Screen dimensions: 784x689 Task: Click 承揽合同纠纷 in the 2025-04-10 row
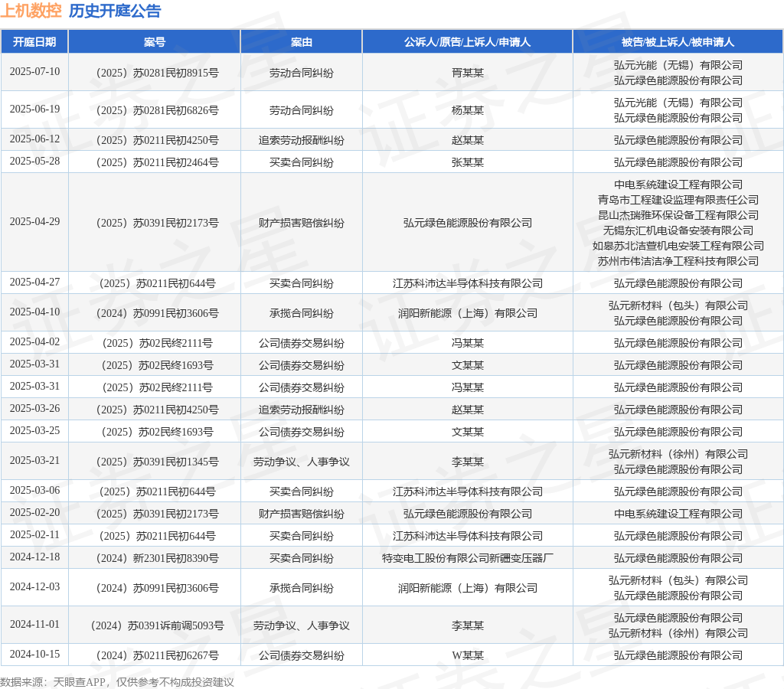click(302, 314)
